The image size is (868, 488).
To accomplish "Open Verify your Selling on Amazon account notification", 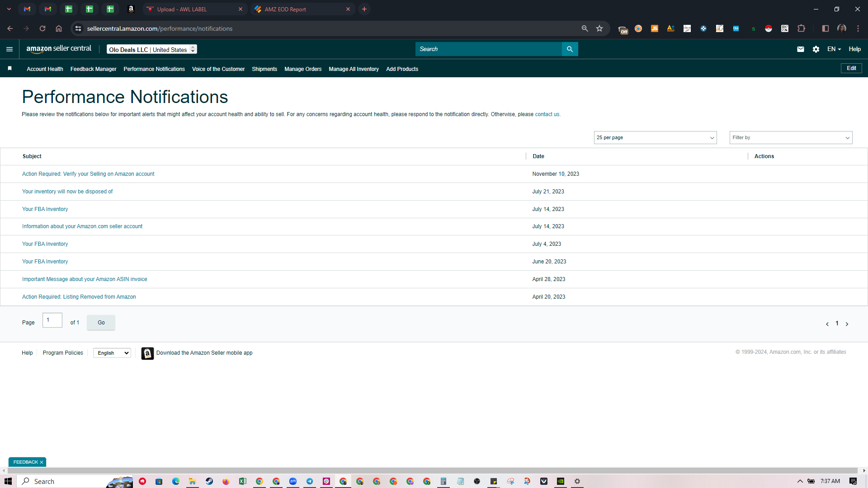I will 88,174.
